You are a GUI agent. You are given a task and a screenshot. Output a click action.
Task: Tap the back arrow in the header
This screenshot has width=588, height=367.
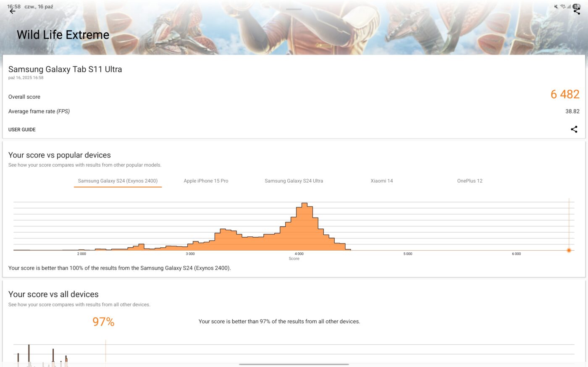pyautogui.click(x=13, y=11)
